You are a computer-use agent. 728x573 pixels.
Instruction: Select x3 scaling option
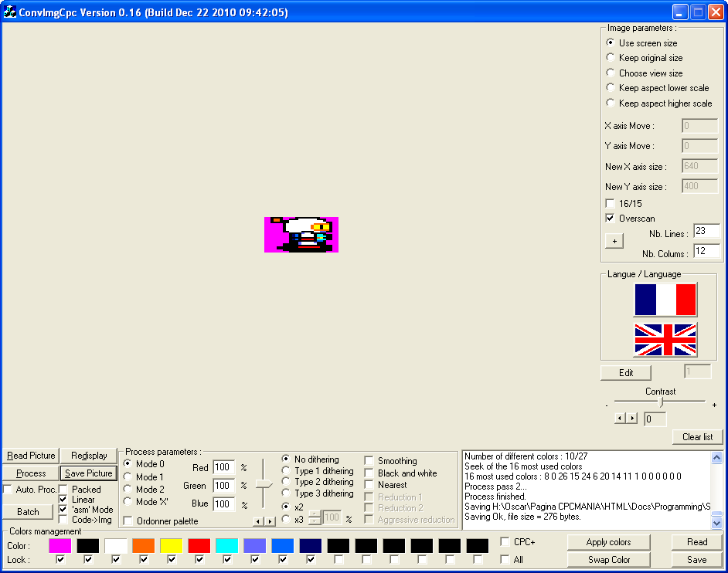click(286, 519)
